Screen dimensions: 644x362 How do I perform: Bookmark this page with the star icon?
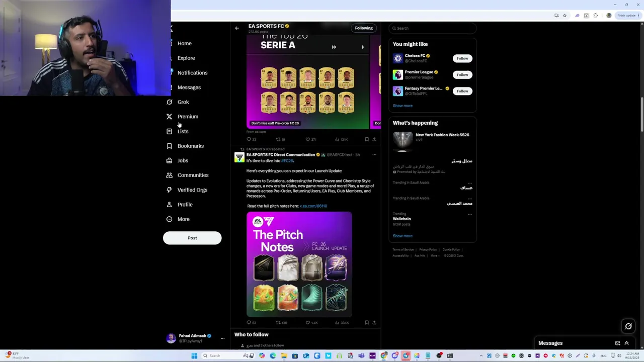point(565,16)
